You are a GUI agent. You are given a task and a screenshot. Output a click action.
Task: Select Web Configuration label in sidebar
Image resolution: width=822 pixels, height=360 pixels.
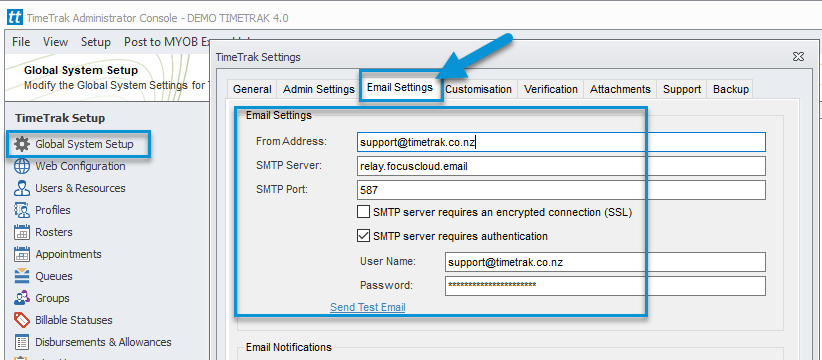tap(80, 166)
